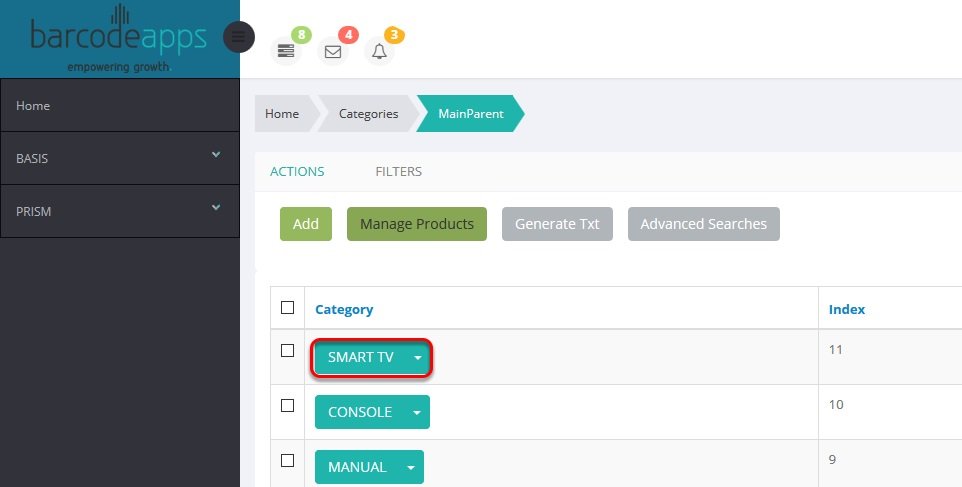
Task: Open the server list icon with badge 8
Action: (286, 51)
